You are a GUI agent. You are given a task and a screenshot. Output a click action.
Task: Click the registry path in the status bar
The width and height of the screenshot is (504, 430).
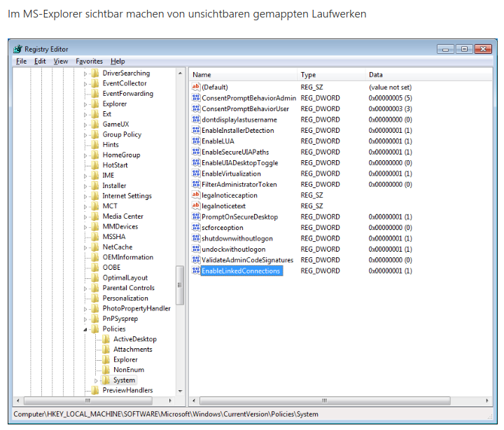click(166, 414)
